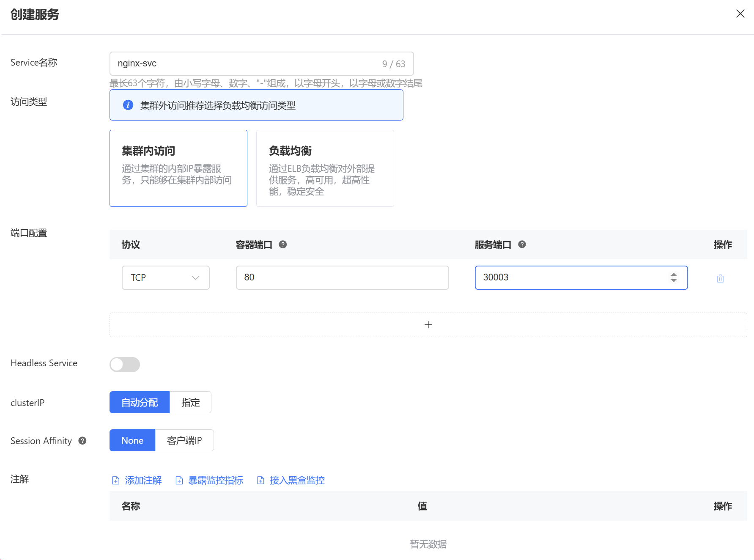Select 集群内访问 access type card
Screen dimensions: 754x560
[178, 168]
